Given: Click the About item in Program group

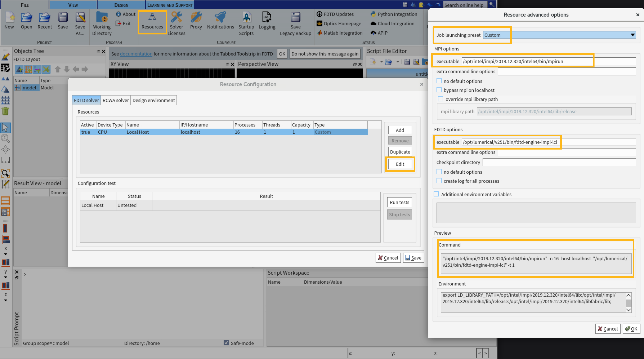Looking at the screenshot, I should point(126,14).
